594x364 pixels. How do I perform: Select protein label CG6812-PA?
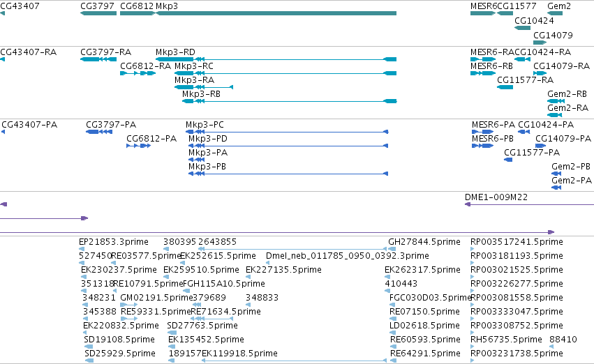coord(151,139)
